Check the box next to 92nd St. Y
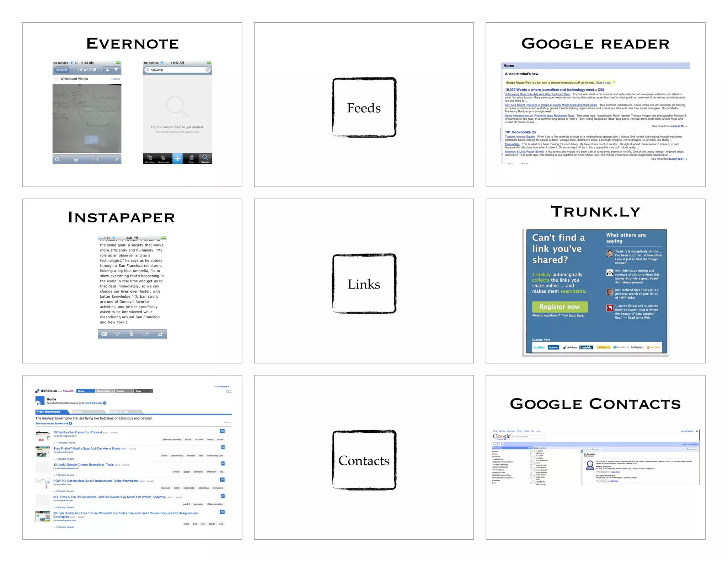Screen dimensions: 728x562 [535, 453]
